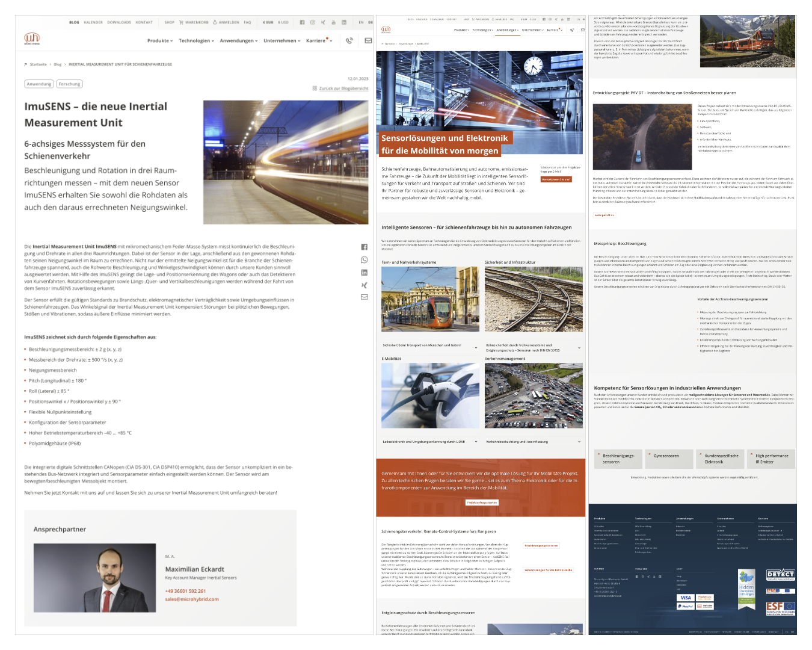Open the phone contact icon in header
This screenshot has width=812, height=650.
coord(349,41)
